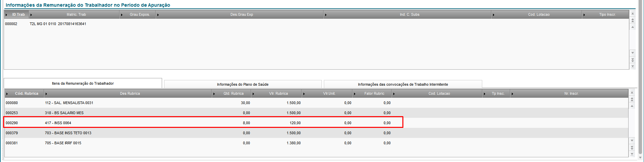This screenshot has height=162, width=644.
Task: Open convocações de Trabalho Intermitente tab
Action: tap(403, 84)
